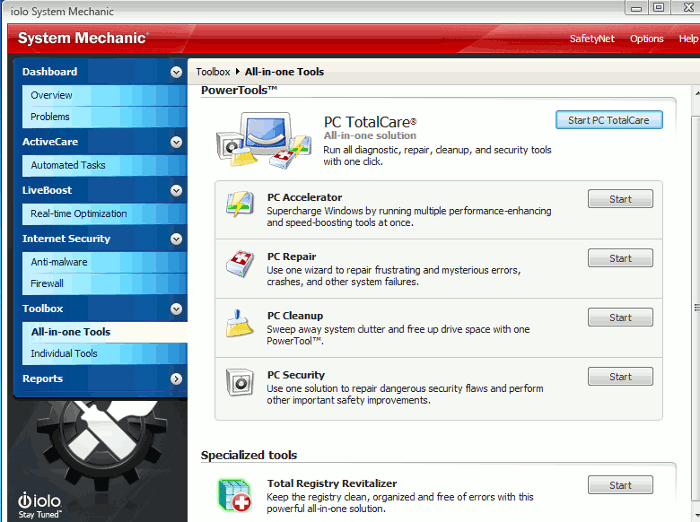
Task: Select Anti-malware in the sidebar
Action: (104, 262)
